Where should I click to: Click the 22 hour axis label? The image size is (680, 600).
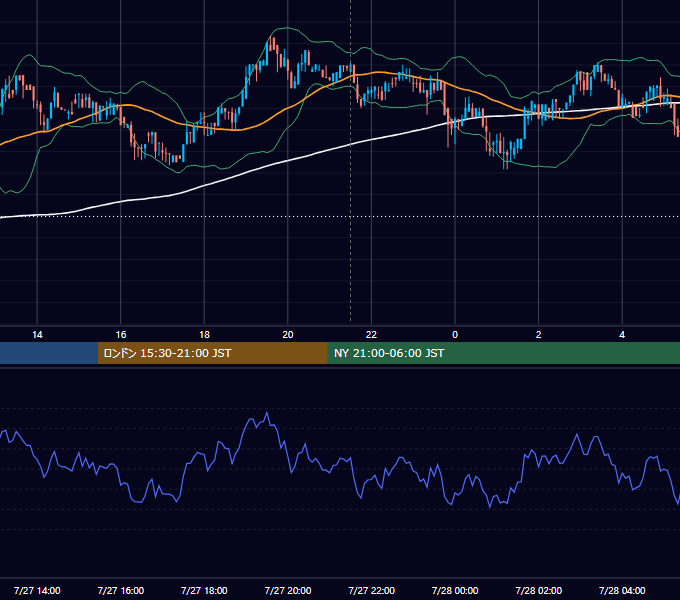click(371, 335)
